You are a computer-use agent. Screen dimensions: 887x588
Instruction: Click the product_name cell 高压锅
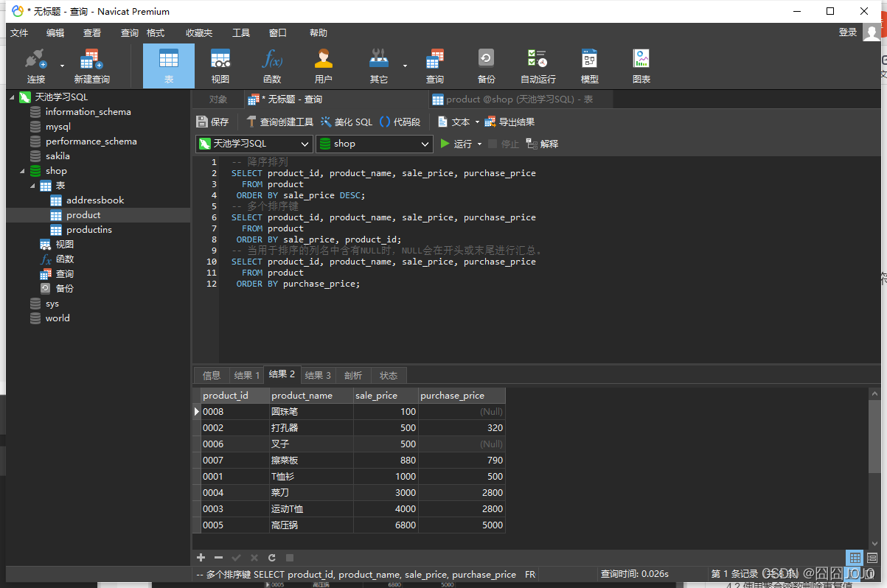pos(312,525)
